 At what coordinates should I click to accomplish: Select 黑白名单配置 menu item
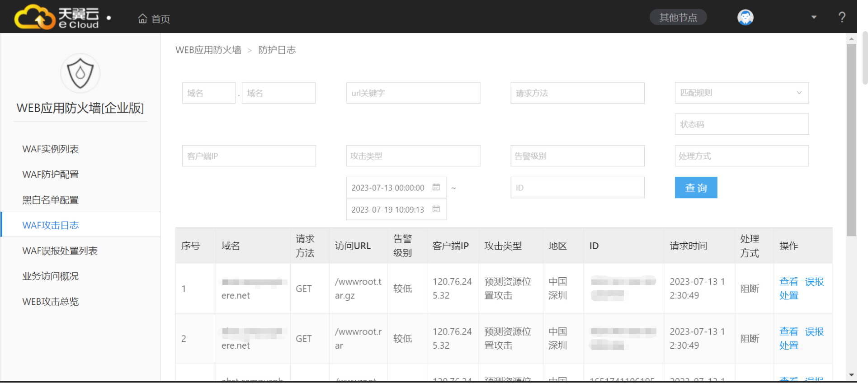pos(51,200)
